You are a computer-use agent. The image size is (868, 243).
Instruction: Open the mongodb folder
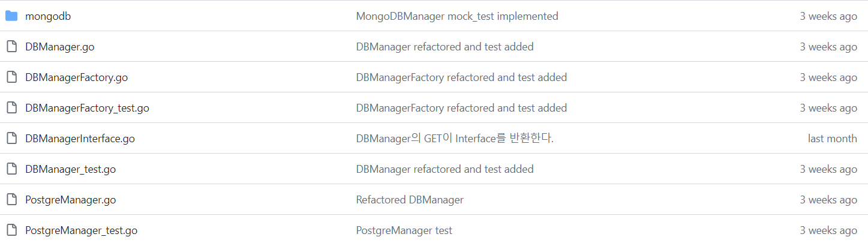point(48,16)
